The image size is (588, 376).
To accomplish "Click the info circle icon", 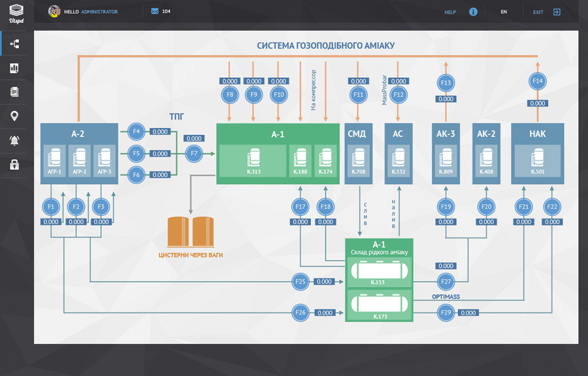I will click(x=473, y=12).
